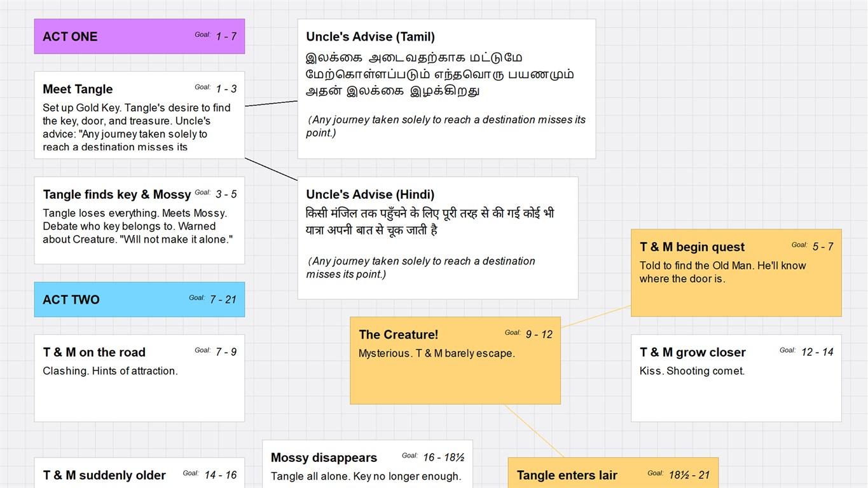Click the Meet Tangle card title
The height and width of the screenshot is (488, 868).
click(78, 89)
